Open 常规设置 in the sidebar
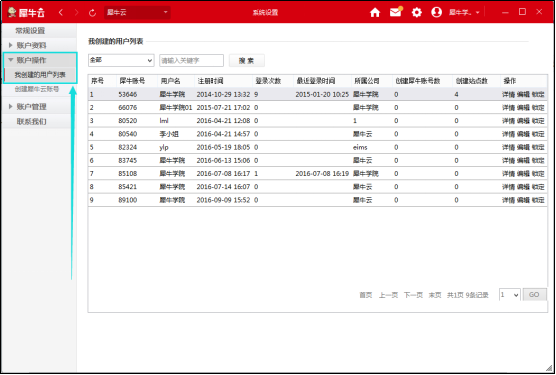The image size is (556, 375). [x=30, y=31]
